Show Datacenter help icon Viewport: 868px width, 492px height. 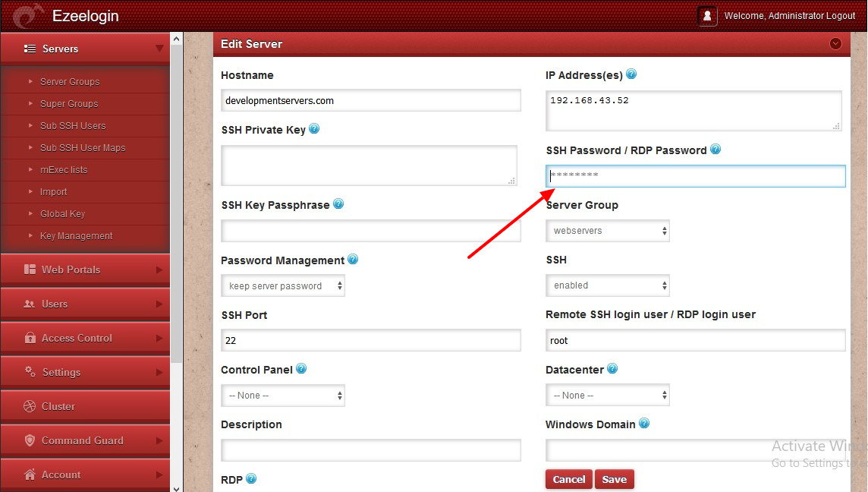pos(612,368)
